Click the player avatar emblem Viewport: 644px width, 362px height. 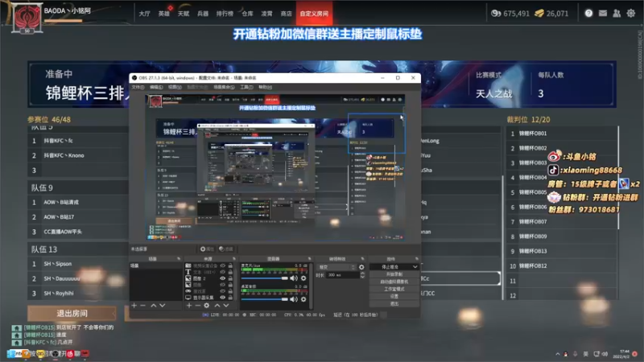(x=27, y=17)
